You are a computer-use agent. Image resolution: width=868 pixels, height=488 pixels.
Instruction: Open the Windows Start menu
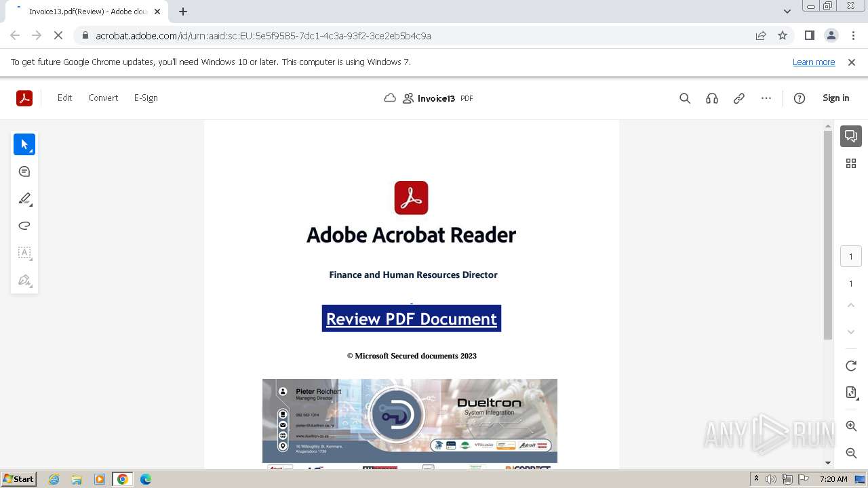coord(19,479)
